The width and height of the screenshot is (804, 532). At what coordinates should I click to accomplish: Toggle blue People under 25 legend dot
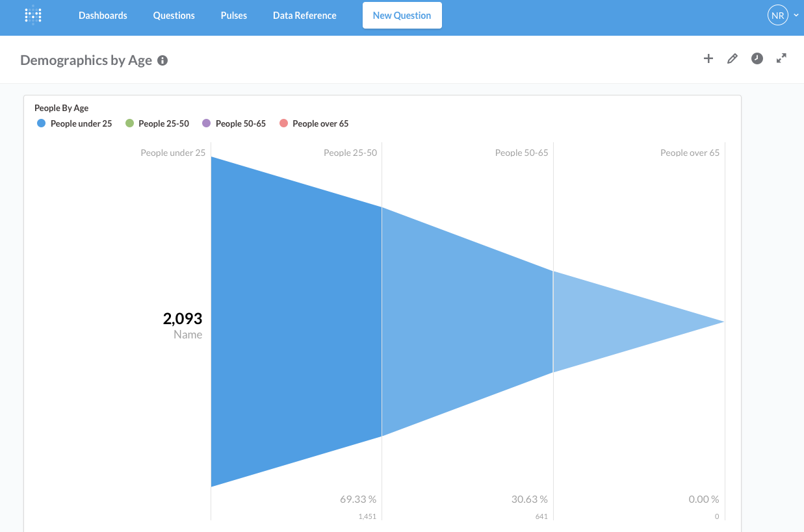(42, 123)
